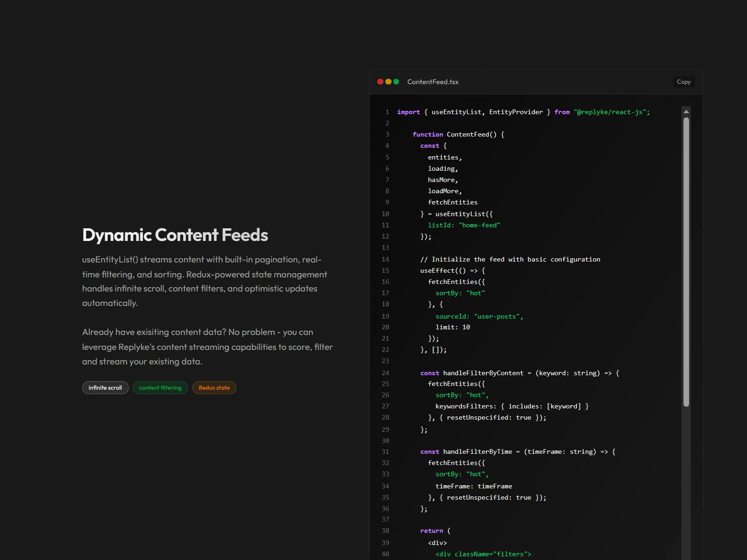Click the scrollbar track below the thumb
The width and height of the screenshot is (747, 560).
(686, 482)
